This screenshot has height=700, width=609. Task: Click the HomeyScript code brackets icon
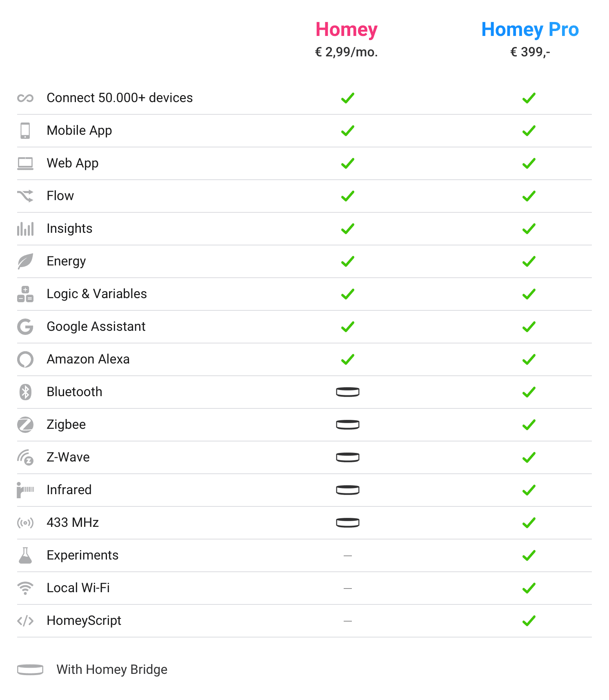pyautogui.click(x=25, y=621)
